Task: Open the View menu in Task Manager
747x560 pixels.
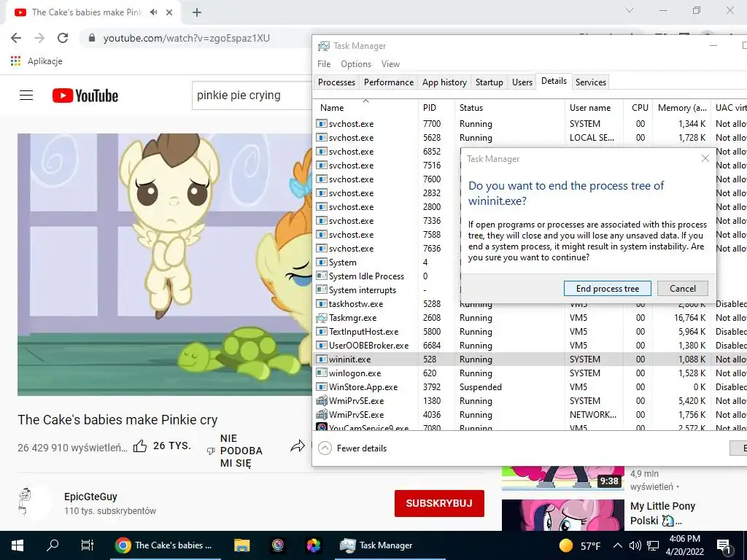Action: (x=390, y=64)
